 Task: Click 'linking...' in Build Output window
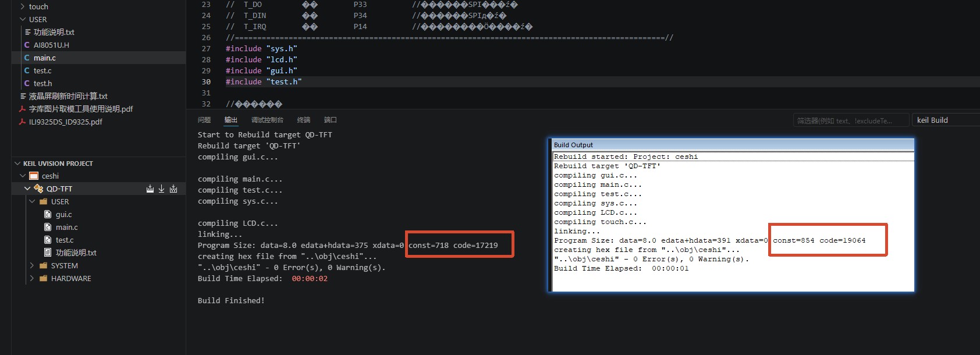[577, 231]
